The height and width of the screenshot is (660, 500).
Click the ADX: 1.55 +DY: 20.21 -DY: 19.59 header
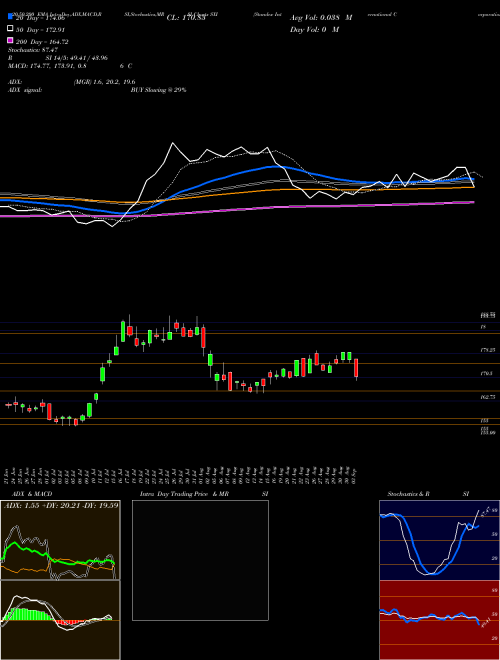[x=61, y=505]
